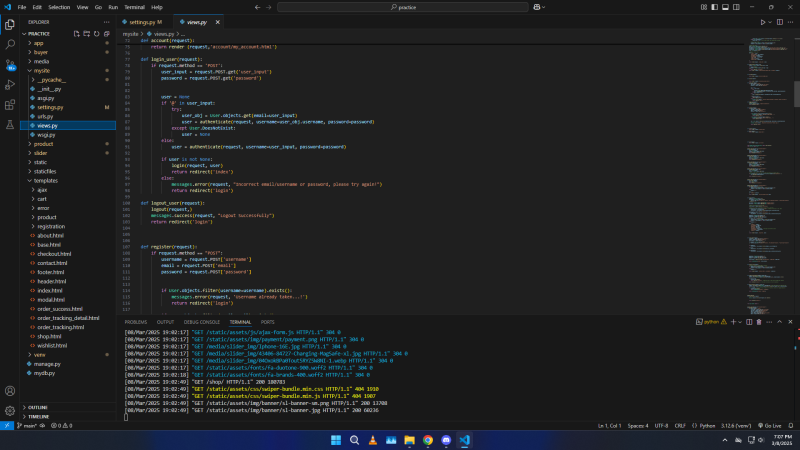
Task: Open the Extensions view
Action: [x=9, y=104]
